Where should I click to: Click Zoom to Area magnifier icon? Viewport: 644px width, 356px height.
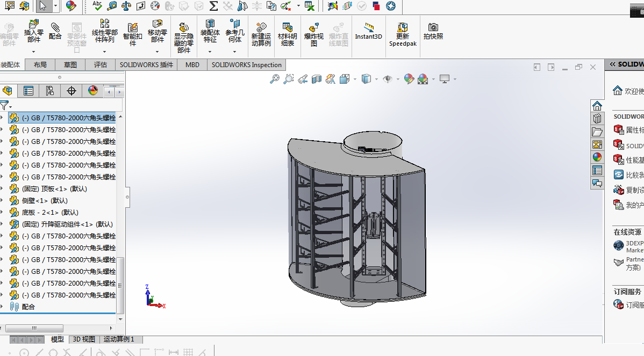pos(289,79)
